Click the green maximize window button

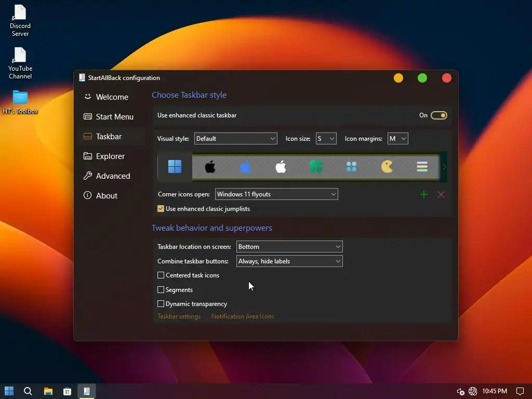click(422, 78)
